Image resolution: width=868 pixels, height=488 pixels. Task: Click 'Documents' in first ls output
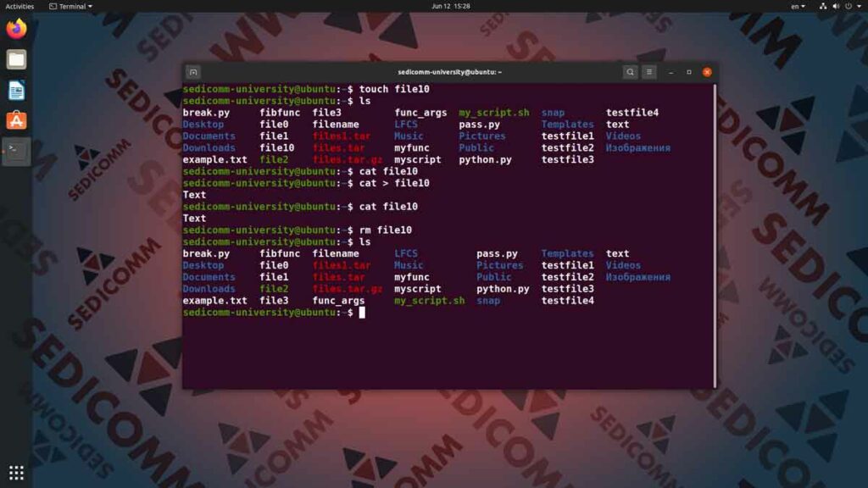click(209, 136)
